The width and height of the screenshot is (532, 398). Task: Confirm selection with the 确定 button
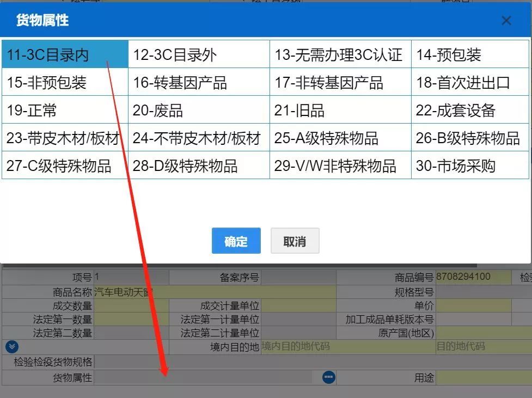click(236, 240)
